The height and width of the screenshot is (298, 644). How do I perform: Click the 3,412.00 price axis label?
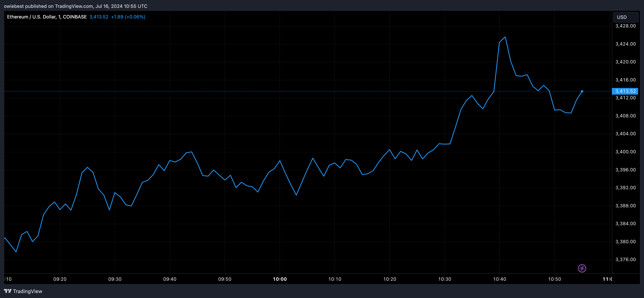coord(626,98)
